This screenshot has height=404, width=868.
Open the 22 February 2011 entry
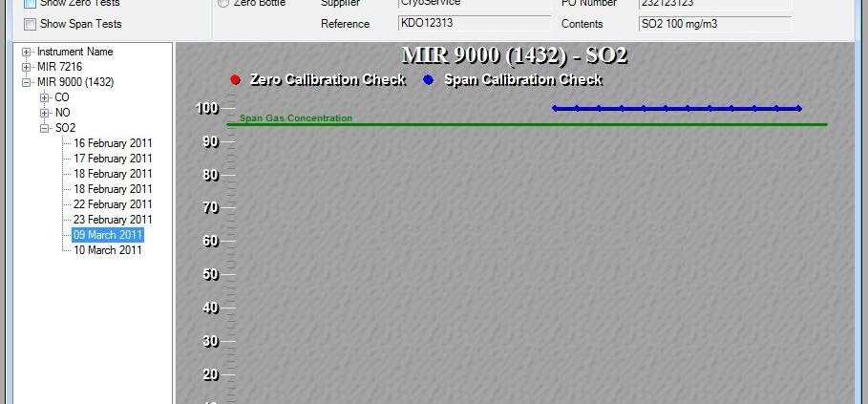[x=113, y=204]
